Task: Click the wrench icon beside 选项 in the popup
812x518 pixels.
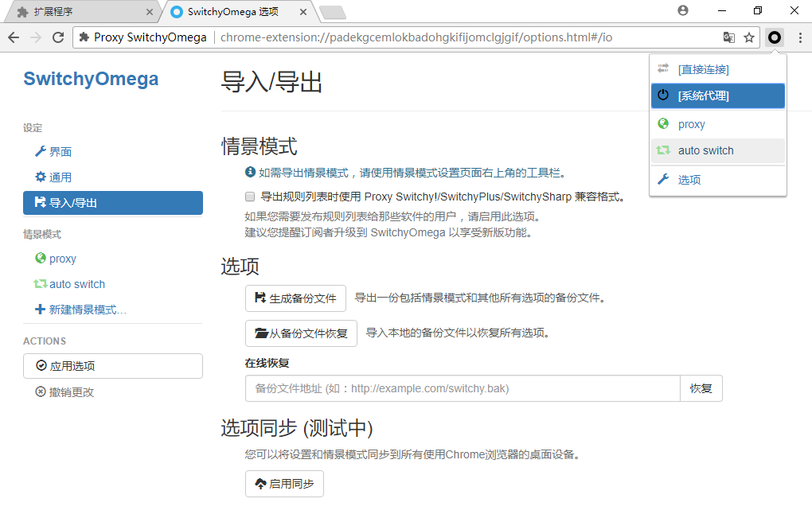Action: click(x=663, y=179)
